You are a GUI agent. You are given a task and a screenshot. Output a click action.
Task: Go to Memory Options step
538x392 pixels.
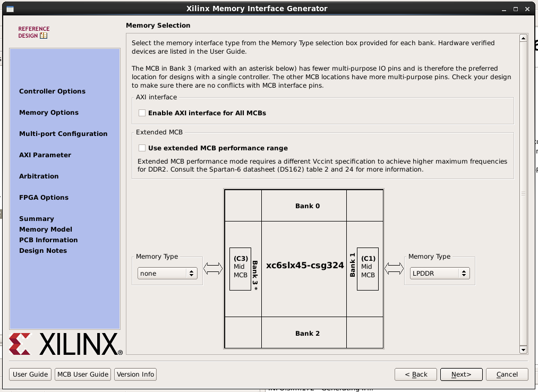coord(49,113)
